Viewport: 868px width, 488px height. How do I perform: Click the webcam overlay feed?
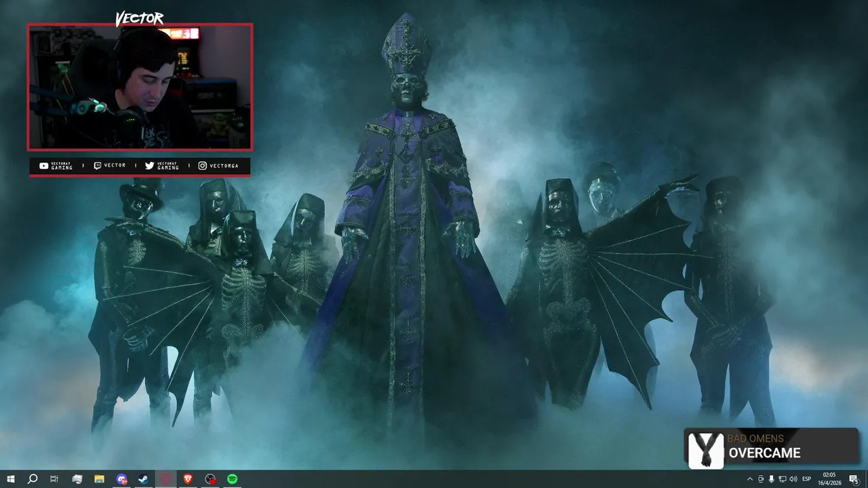(140, 87)
